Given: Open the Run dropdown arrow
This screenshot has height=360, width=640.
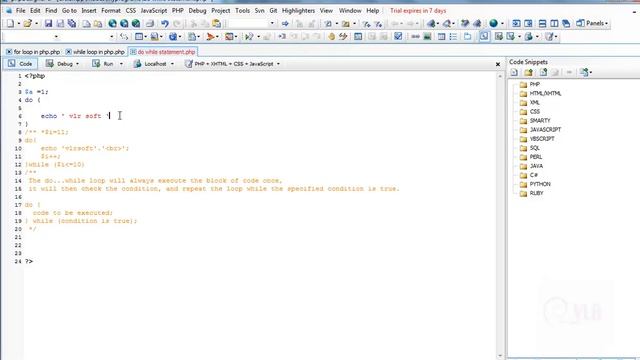Looking at the screenshot, I should 121,64.
